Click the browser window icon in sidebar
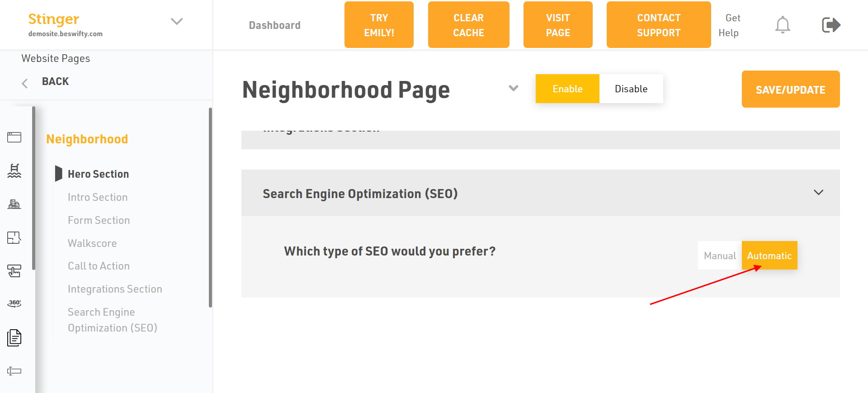 (14, 137)
